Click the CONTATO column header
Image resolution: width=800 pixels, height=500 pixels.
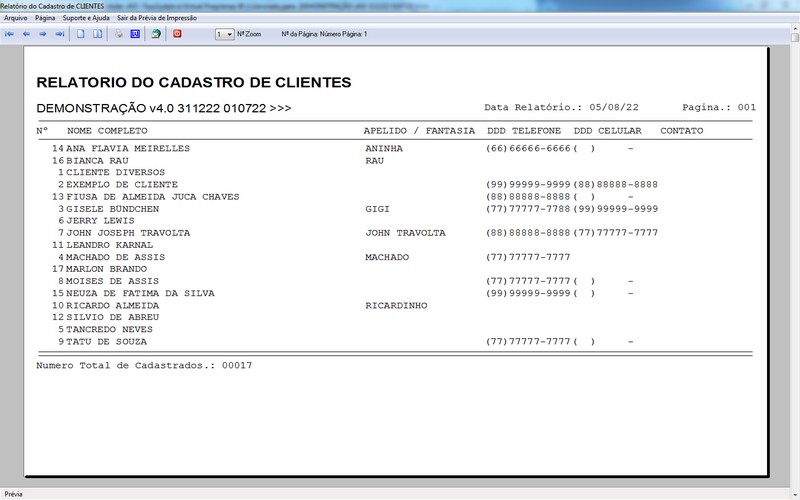pyautogui.click(x=682, y=131)
